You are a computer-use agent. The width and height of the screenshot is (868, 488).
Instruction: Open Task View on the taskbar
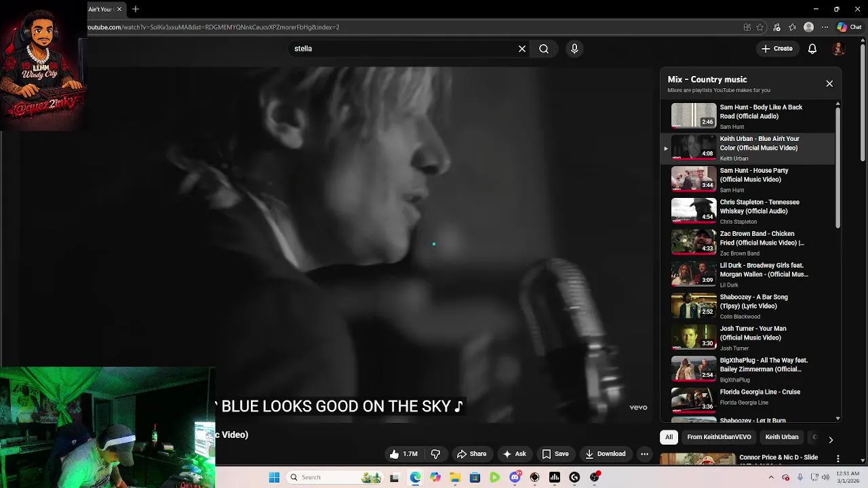(x=394, y=477)
